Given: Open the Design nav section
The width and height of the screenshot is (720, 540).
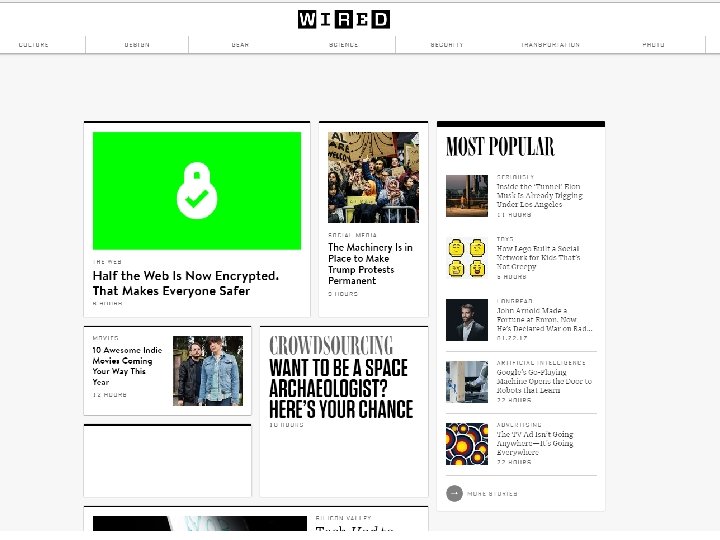Looking at the screenshot, I should point(137,45).
